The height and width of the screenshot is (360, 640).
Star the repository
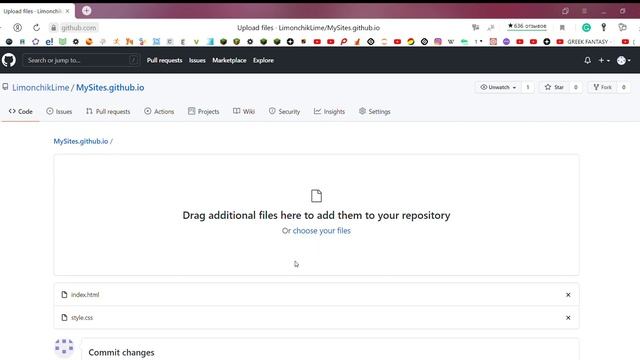point(554,87)
